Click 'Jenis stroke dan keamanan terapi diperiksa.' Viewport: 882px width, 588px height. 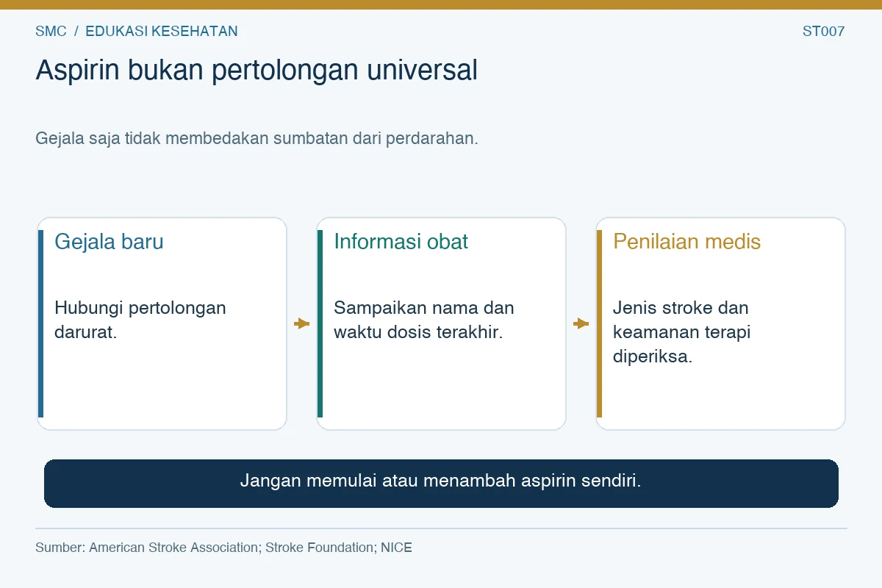682,332
